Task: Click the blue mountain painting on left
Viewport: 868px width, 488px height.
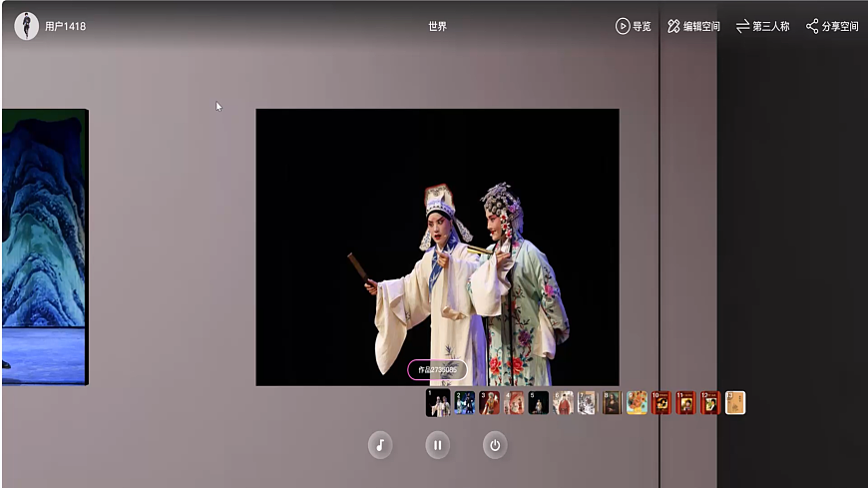Action: point(44,246)
